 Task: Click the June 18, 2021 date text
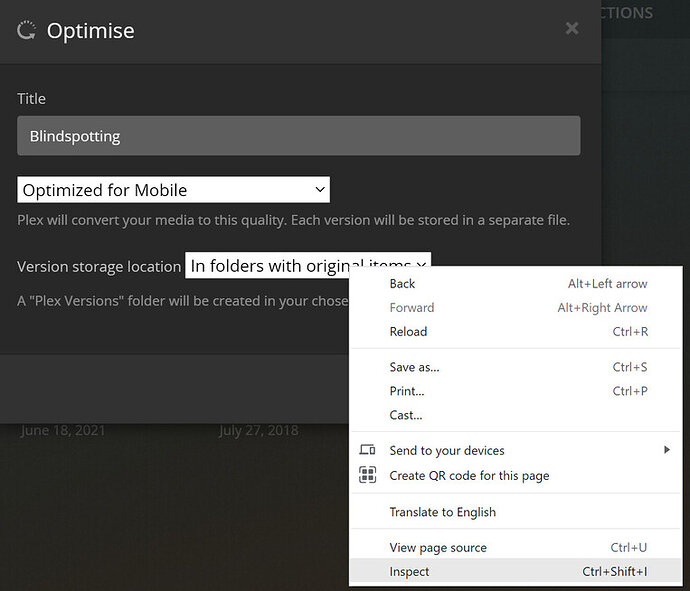coord(63,430)
